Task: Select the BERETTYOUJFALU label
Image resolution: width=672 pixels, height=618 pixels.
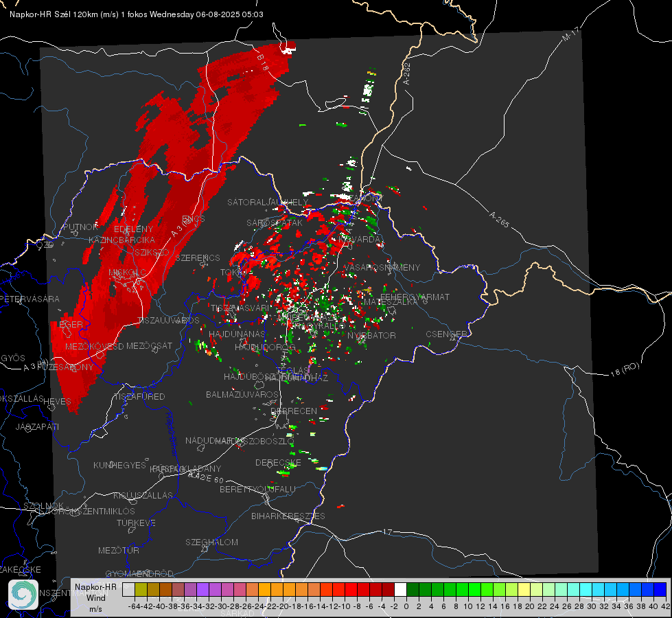Action: tap(257, 490)
